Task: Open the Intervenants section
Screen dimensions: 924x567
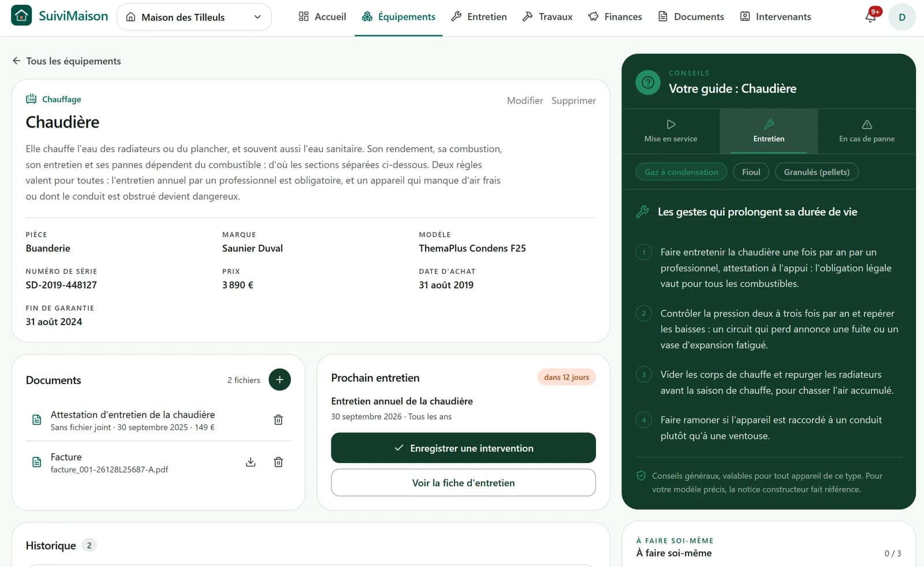Action: click(x=776, y=17)
